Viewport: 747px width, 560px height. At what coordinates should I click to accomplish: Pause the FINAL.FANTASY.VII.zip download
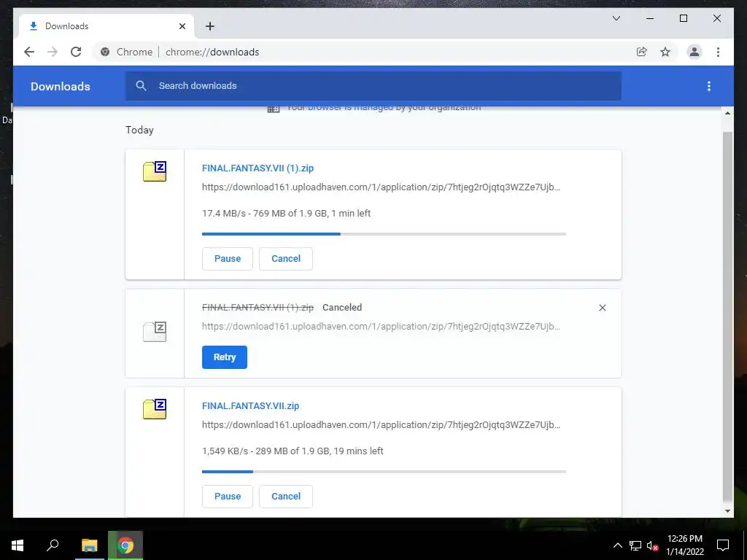point(228,496)
